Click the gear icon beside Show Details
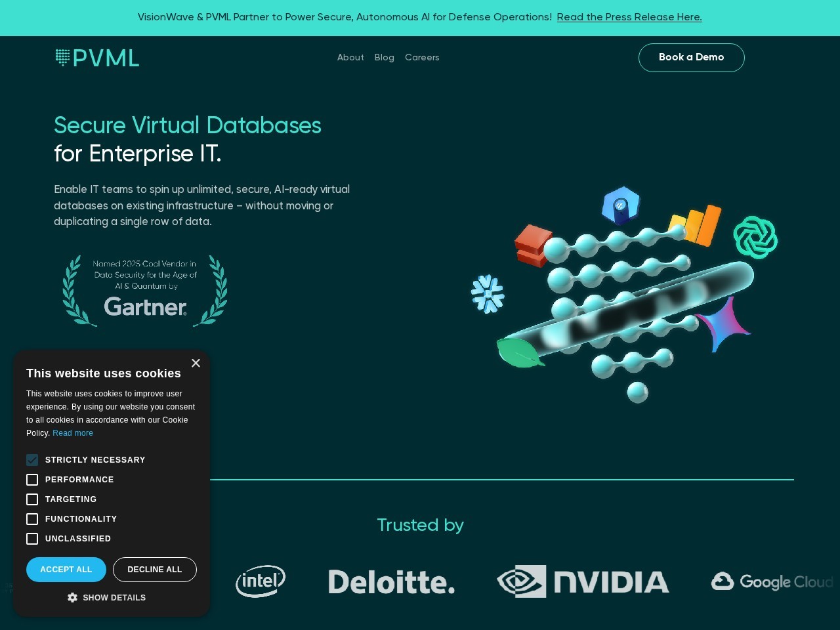Image resolution: width=840 pixels, height=630 pixels. [72, 597]
